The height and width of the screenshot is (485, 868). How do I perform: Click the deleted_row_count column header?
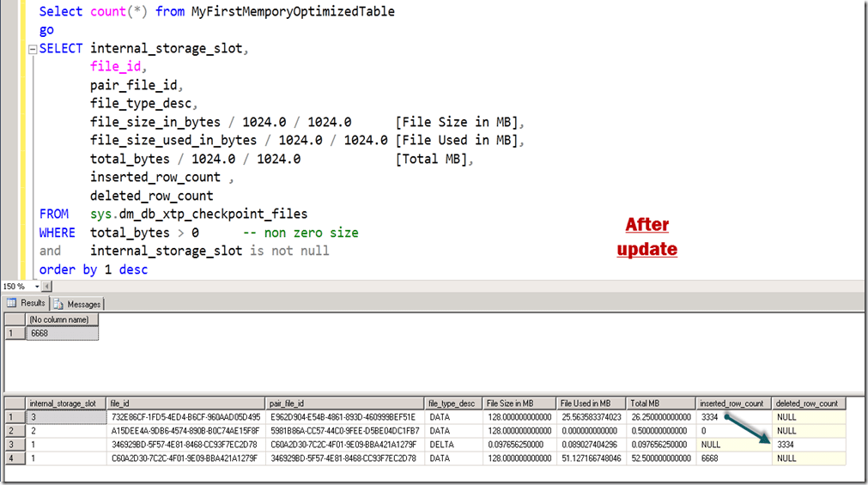tap(808, 403)
